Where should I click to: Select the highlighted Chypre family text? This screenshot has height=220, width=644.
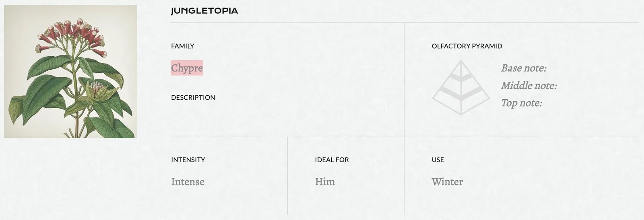tap(187, 68)
